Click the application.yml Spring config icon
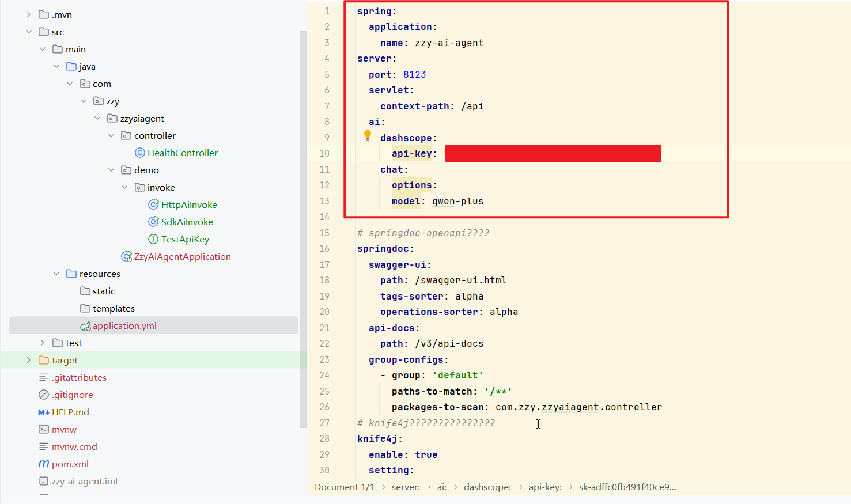 point(85,326)
